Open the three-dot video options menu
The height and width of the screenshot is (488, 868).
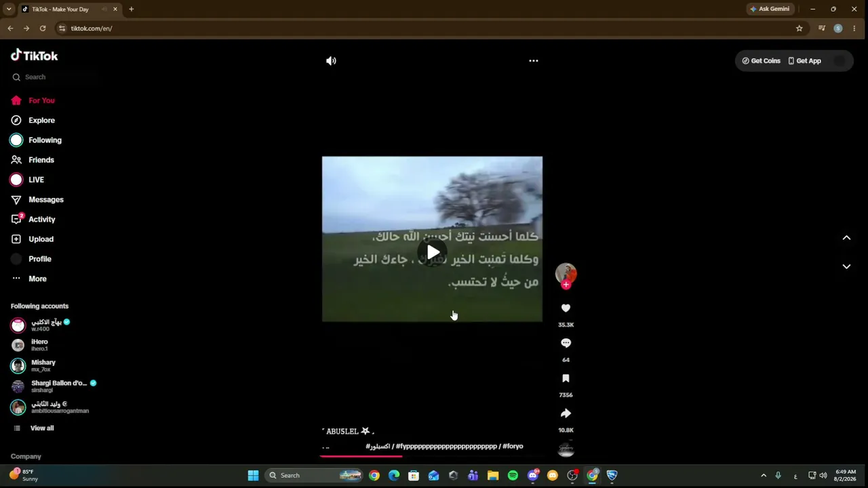point(534,61)
